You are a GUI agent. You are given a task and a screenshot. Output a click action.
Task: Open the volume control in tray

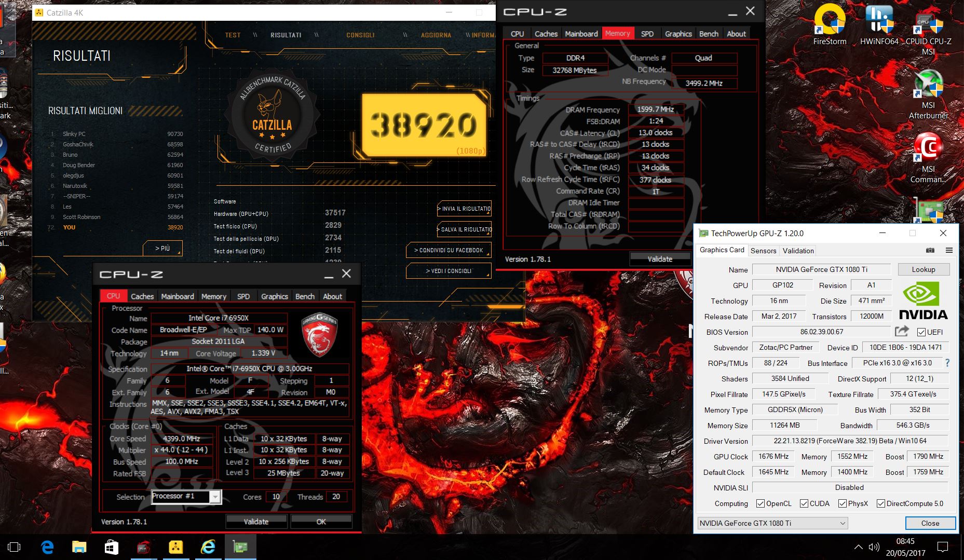874,547
